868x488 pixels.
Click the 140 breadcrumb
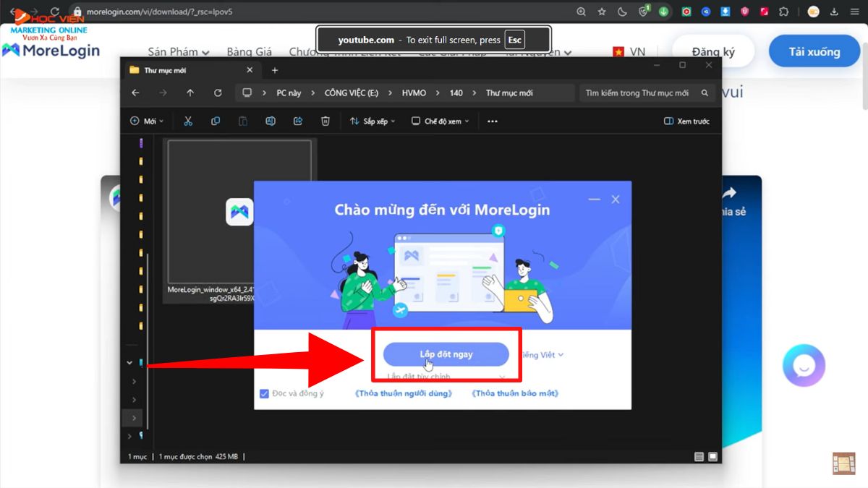pos(456,93)
